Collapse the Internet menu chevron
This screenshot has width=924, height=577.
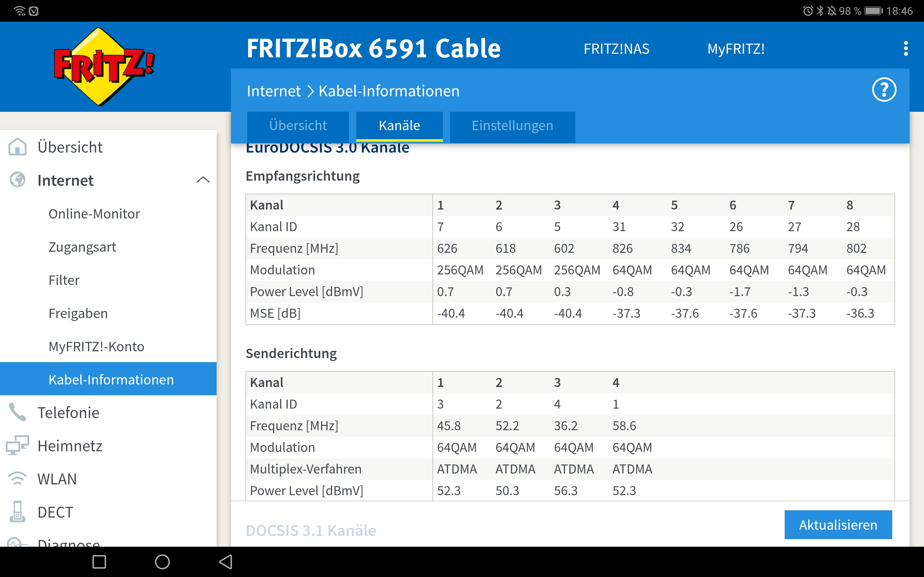coord(203,180)
